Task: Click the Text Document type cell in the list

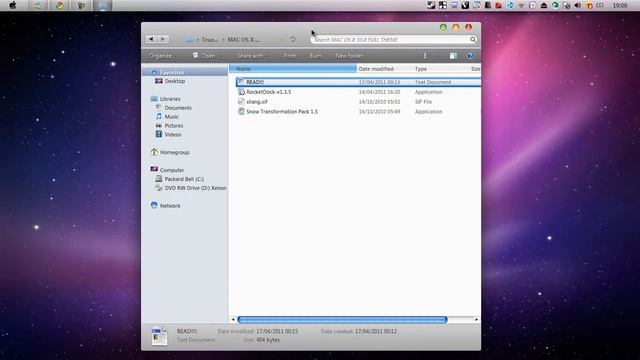Action: click(433, 82)
